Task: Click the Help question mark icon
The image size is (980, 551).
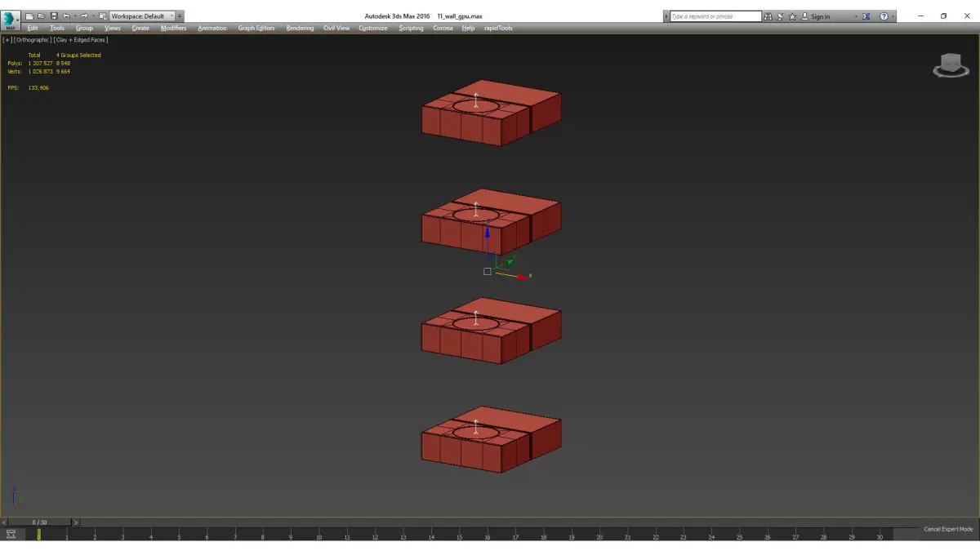Action: click(884, 16)
